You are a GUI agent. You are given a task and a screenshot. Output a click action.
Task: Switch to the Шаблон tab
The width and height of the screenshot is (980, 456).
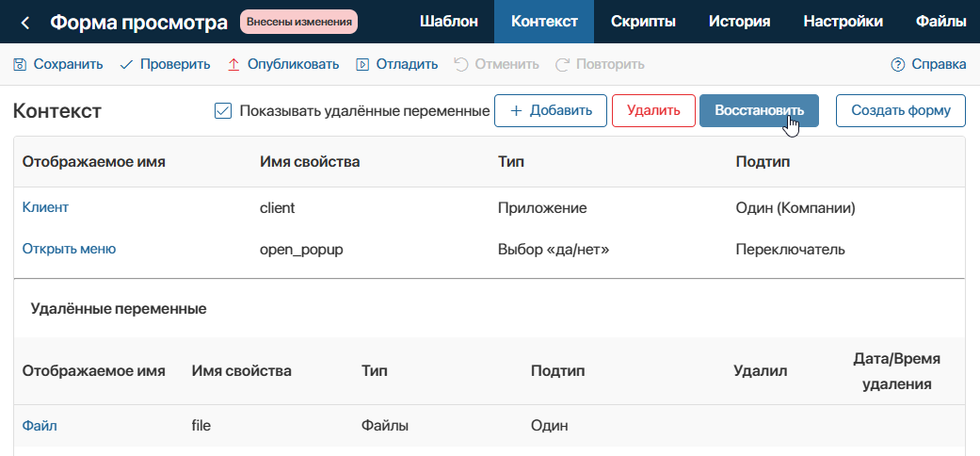point(449,22)
